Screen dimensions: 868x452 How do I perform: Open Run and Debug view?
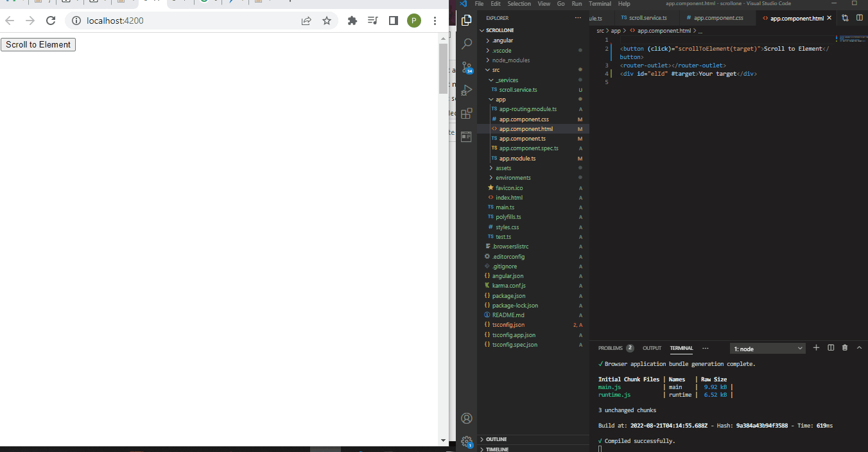[x=467, y=91]
